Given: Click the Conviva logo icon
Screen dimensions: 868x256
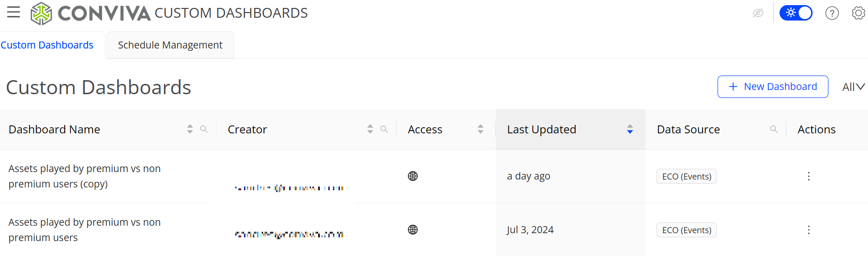Looking at the screenshot, I should (41, 13).
